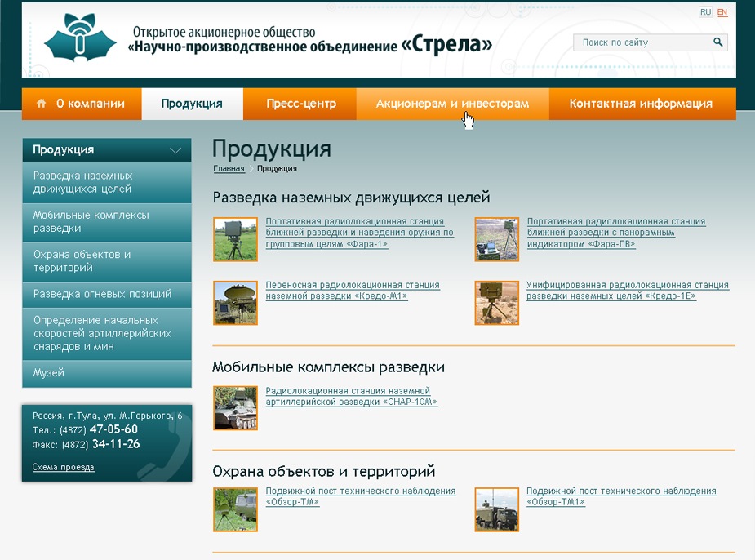Click the home icon in navigation bar
Screen dimensions: 755x560
42,103
